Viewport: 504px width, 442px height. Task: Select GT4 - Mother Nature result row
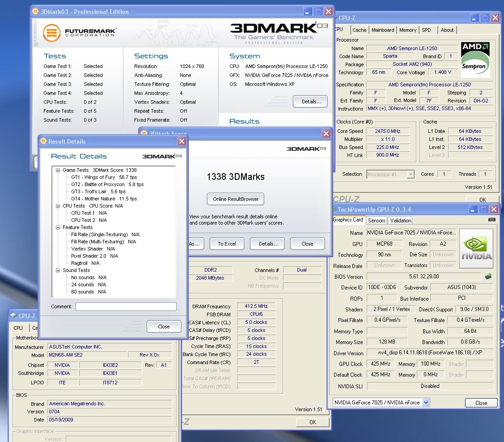pos(104,199)
